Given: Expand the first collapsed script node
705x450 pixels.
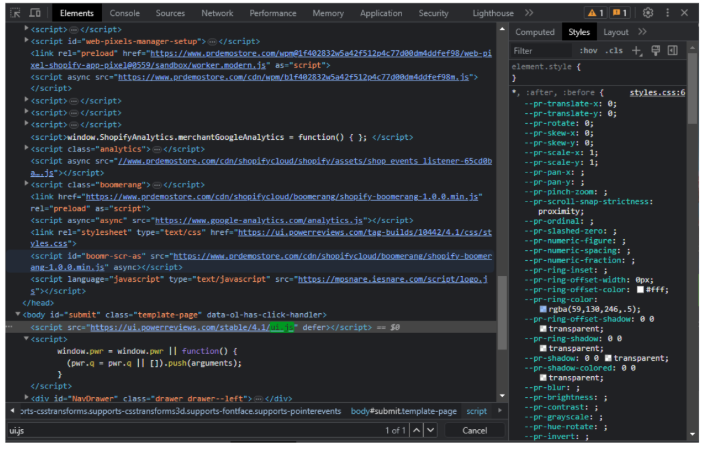Looking at the screenshot, I should pos(27,29).
